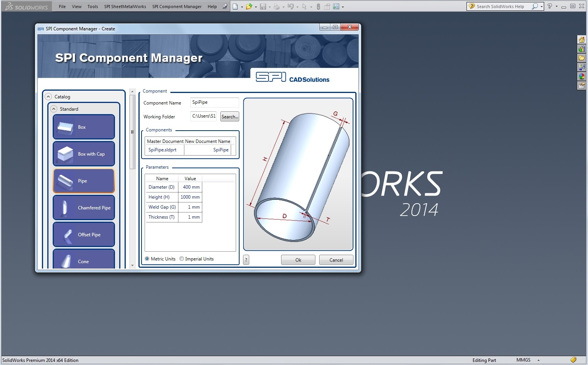Screen dimensions: 588x365
Task: Open the Appearances color ball icon
Action: click(581, 76)
